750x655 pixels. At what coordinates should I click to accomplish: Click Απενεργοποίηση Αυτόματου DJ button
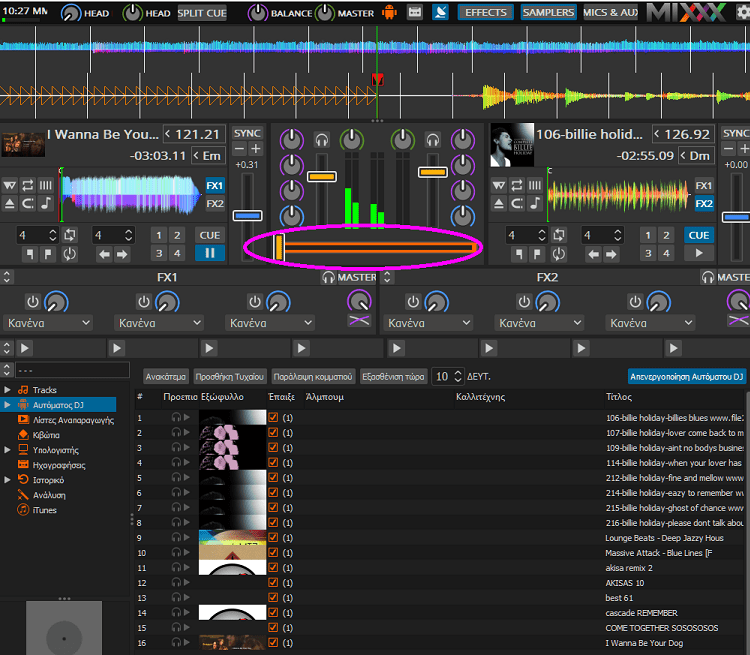[686, 377]
